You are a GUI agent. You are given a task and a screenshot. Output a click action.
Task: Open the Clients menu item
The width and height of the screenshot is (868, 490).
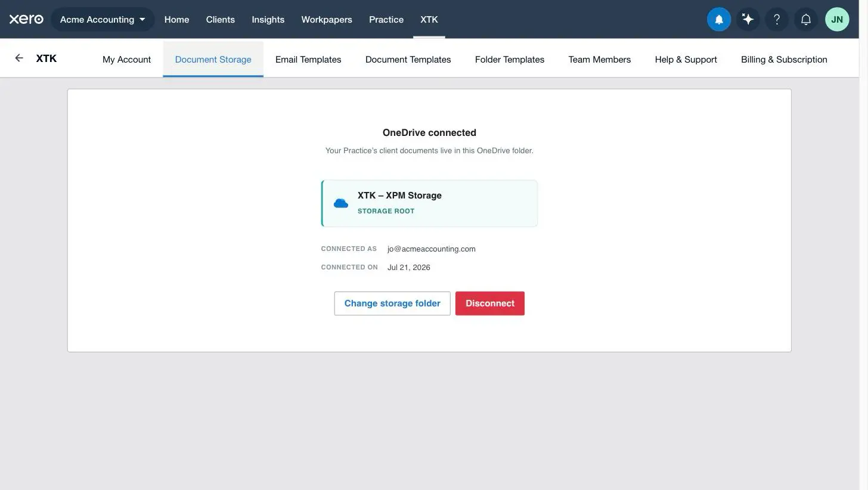pos(221,19)
